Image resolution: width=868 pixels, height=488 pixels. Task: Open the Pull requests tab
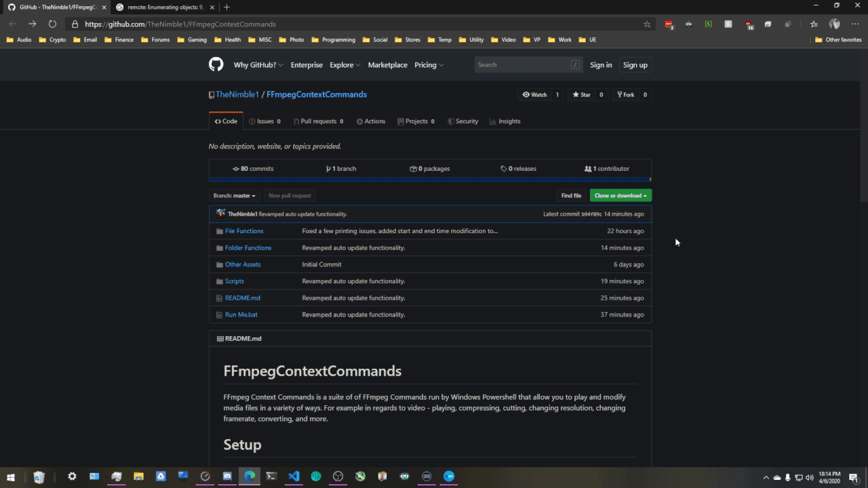[319, 121]
